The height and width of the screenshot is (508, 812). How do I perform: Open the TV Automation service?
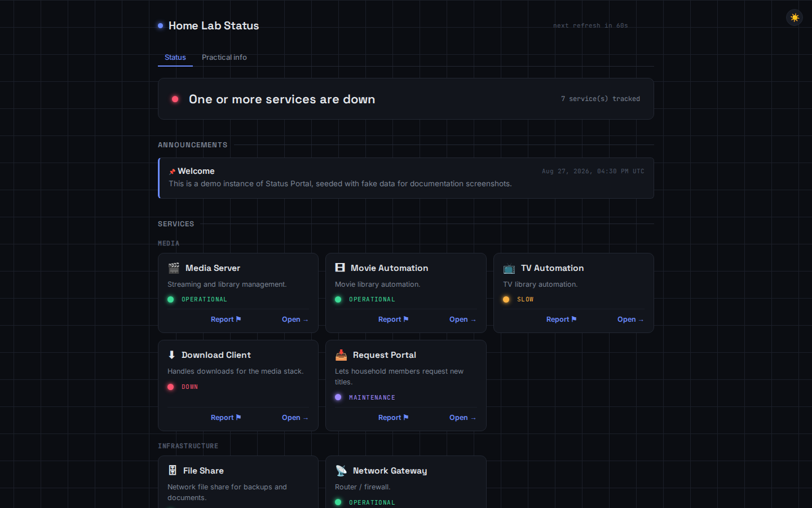630,319
